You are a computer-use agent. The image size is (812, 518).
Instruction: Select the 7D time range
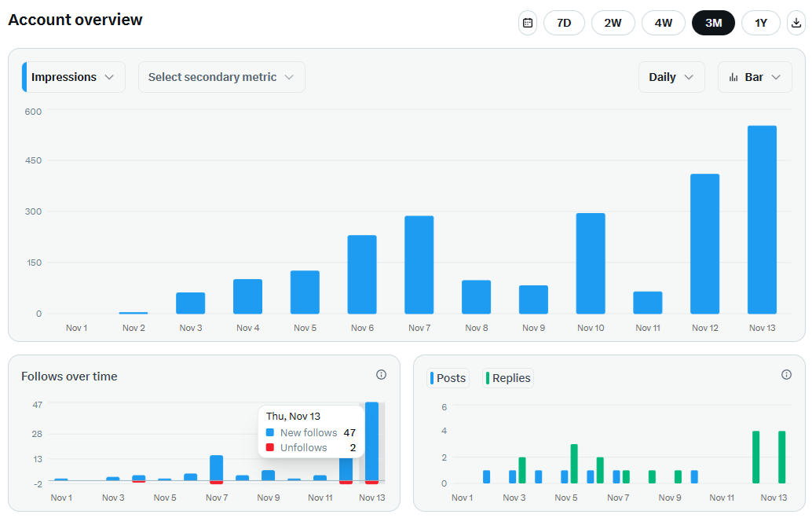[x=564, y=23]
